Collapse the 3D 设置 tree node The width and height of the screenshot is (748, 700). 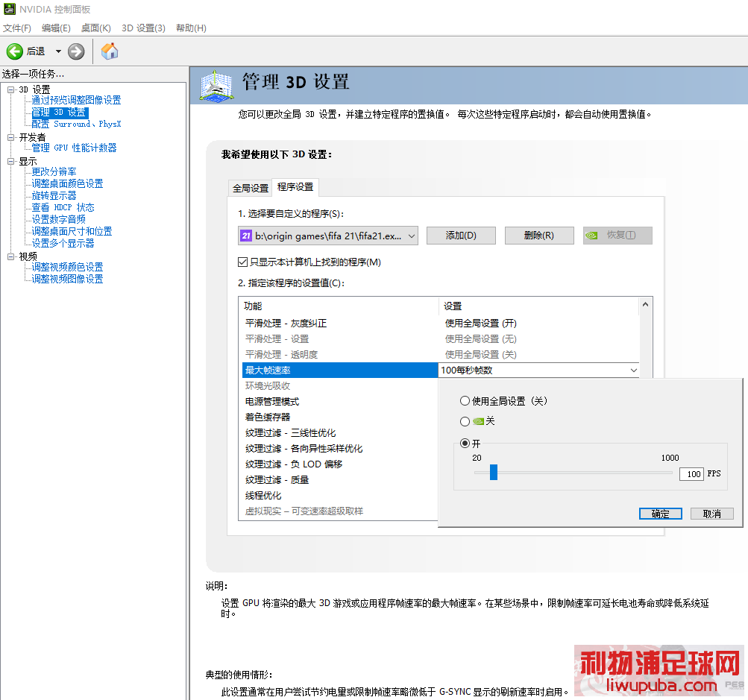click(x=11, y=89)
